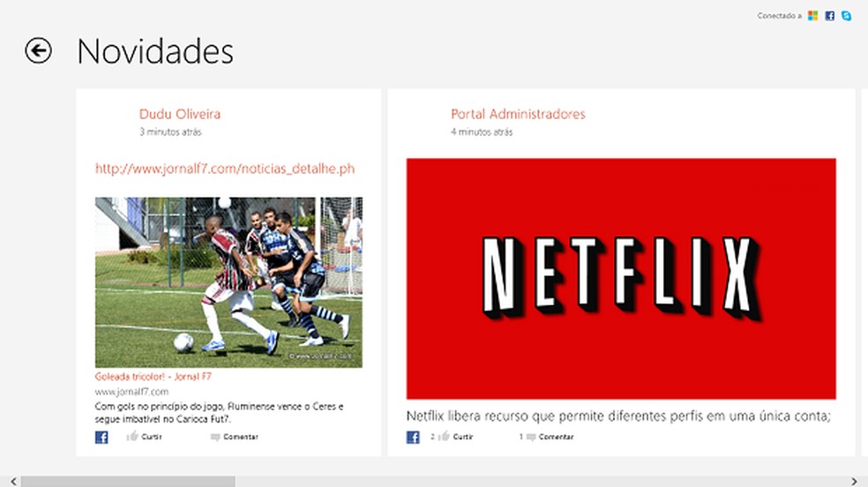Comment on Dudu Oliveira's post with Comentar

(x=234, y=437)
